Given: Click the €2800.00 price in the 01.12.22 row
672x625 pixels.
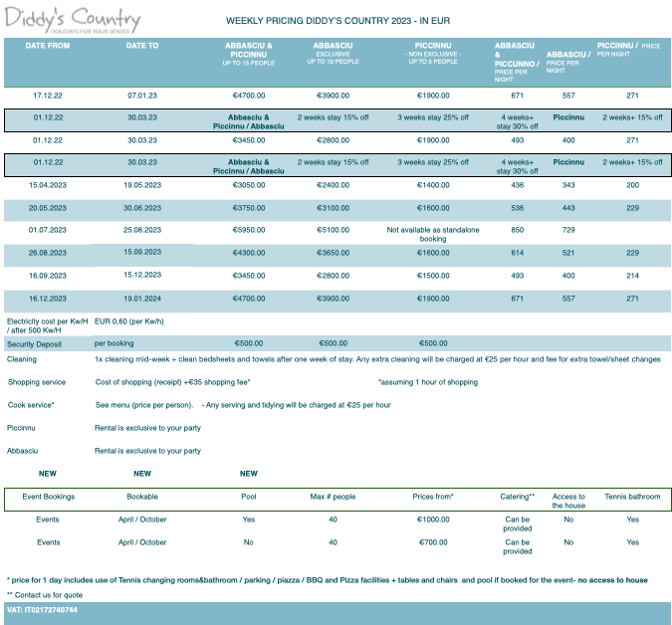Looking at the screenshot, I should click(333, 140).
